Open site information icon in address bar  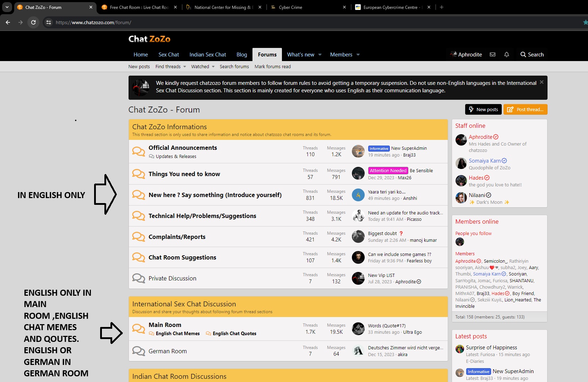pyautogui.click(x=49, y=22)
